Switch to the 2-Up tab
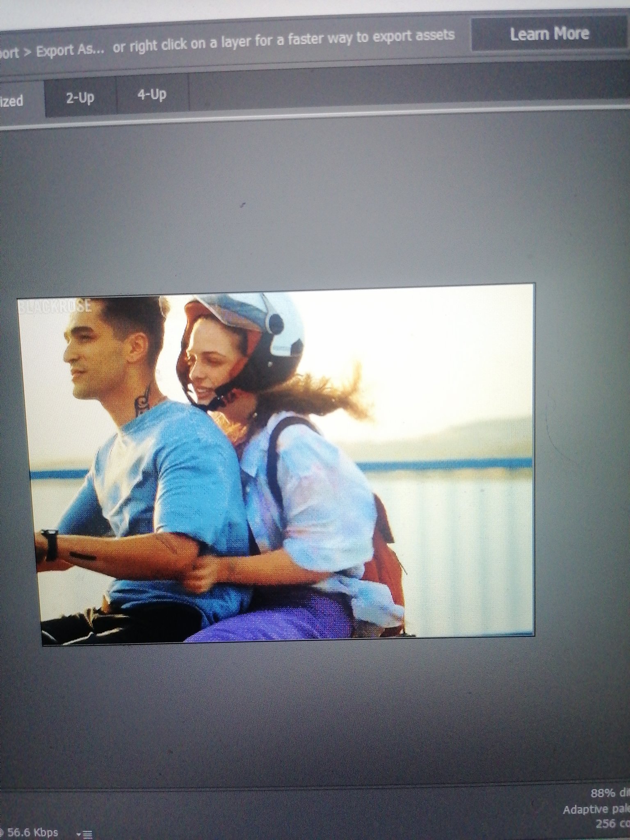 tap(80, 98)
